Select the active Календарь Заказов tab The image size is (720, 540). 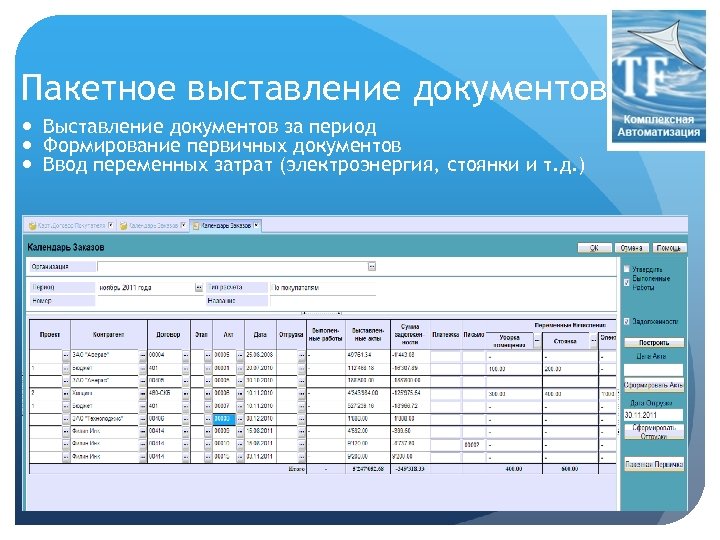pos(226,225)
